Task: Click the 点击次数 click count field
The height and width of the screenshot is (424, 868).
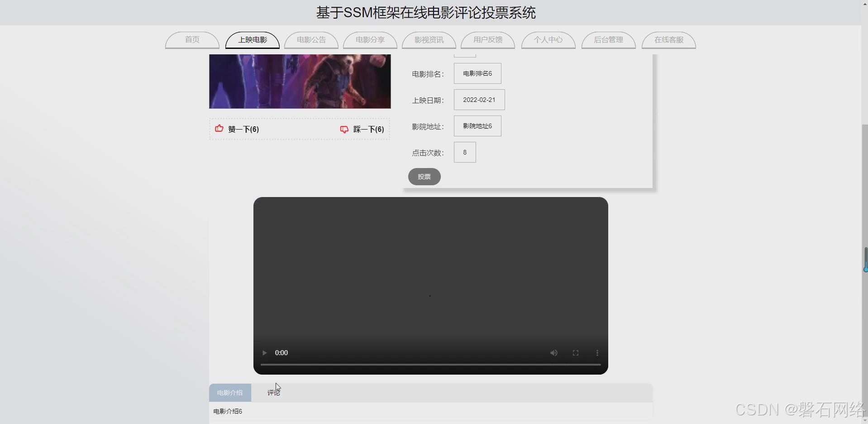Action: tap(464, 152)
